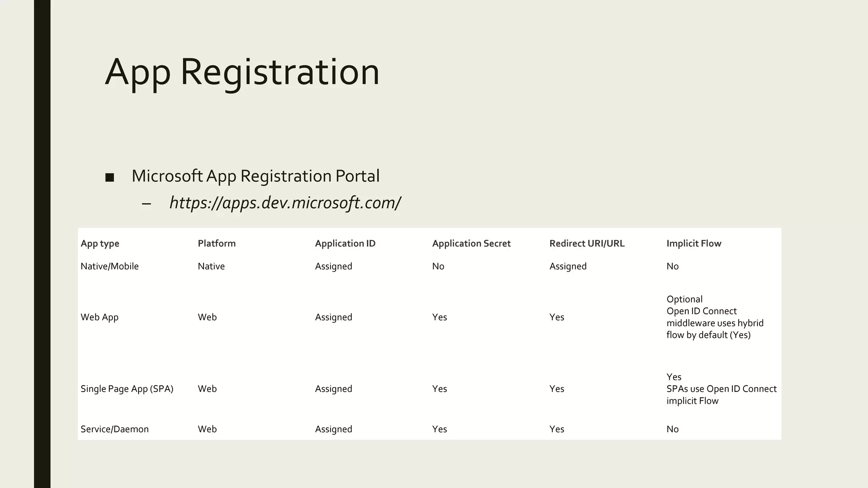
Task: Click Application Secret 'No' in Native/Mobile row
Action: pyautogui.click(x=438, y=266)
